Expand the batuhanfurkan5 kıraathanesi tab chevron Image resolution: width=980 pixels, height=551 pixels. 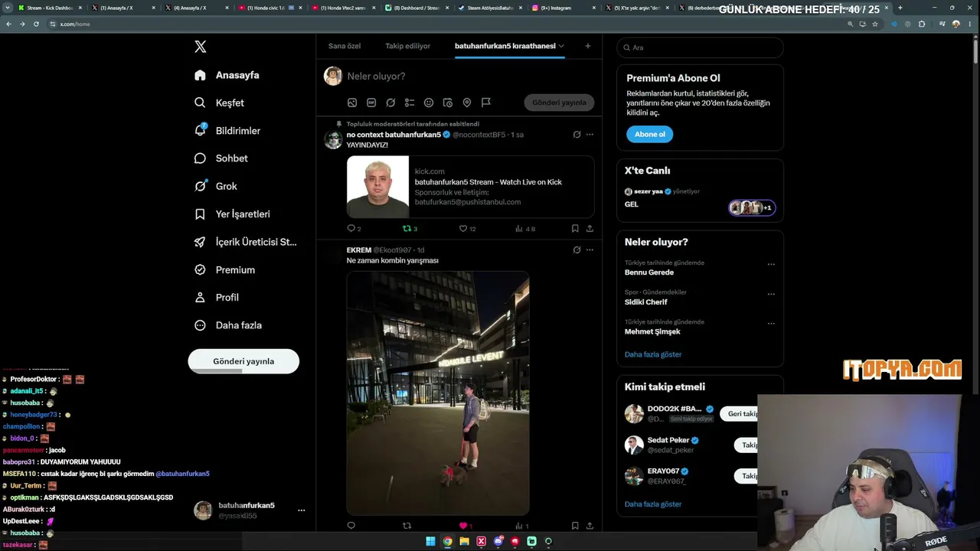pyautogui.click(x=561, y=46)
